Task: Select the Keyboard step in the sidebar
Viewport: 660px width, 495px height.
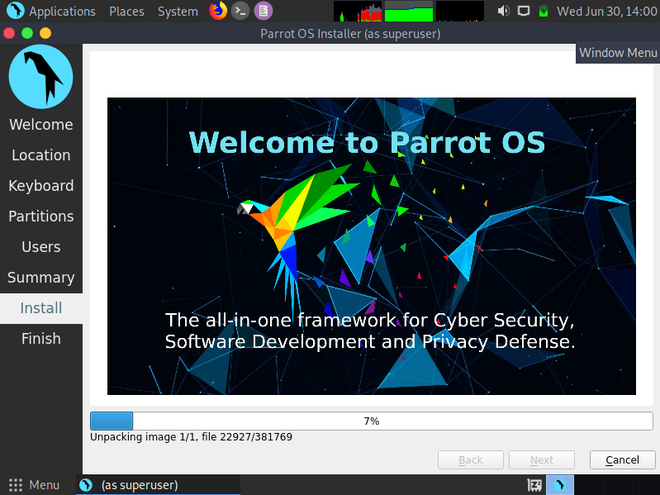Action: point(41,186)
